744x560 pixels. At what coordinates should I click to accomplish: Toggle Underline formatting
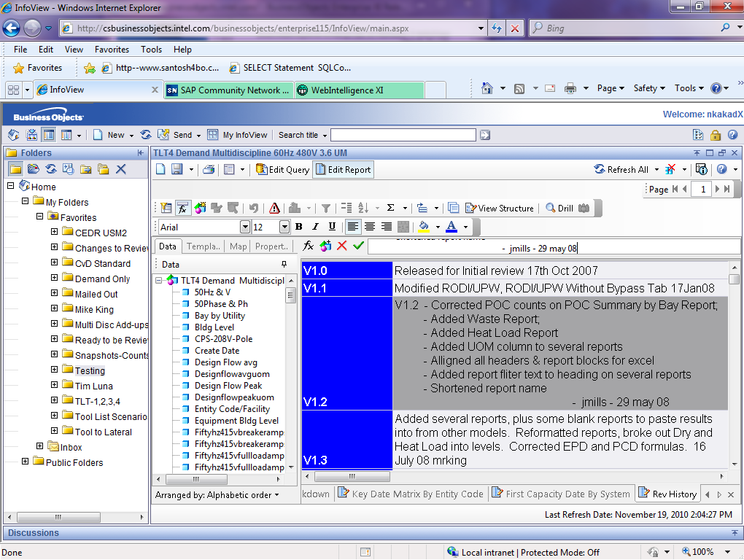tap(332, 227)
